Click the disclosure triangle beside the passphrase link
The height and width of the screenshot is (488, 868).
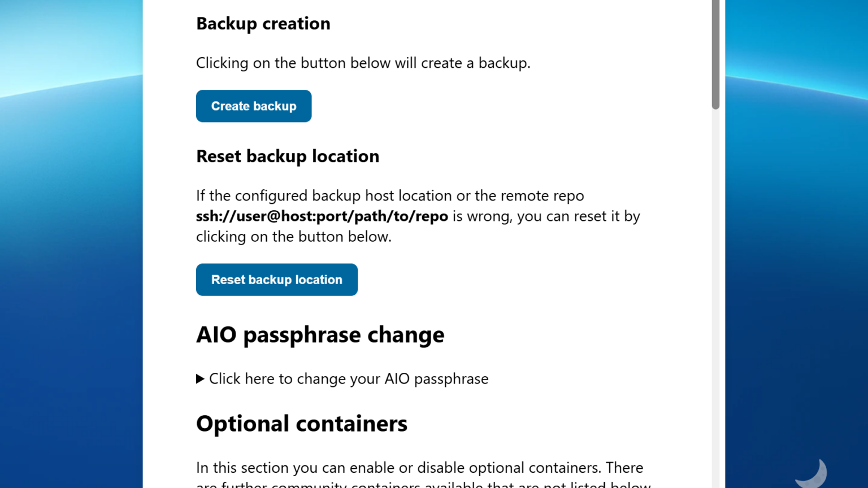(201, 378)
